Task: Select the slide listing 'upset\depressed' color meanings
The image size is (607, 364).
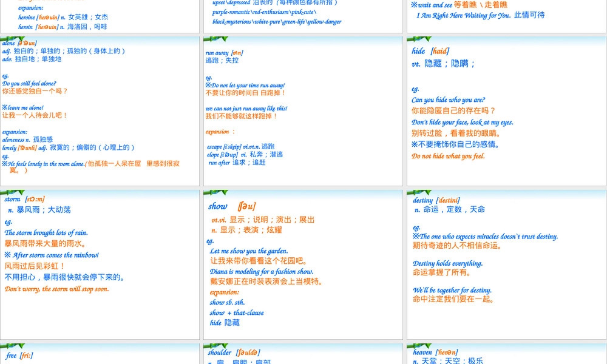Action: click(303, 16)
